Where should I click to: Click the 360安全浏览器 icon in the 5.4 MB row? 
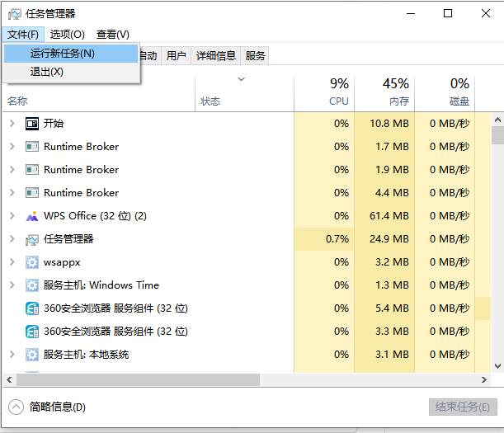coord(32,308)
